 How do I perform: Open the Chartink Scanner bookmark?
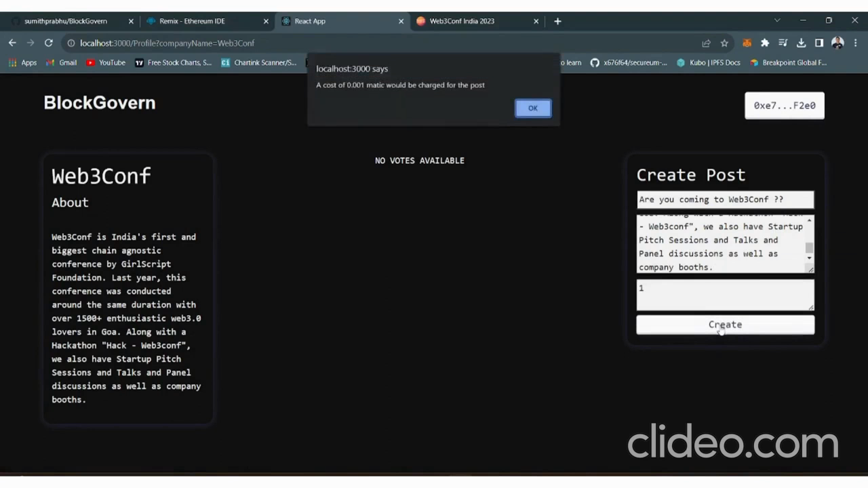pyautogui.click(x=259, y=62)
